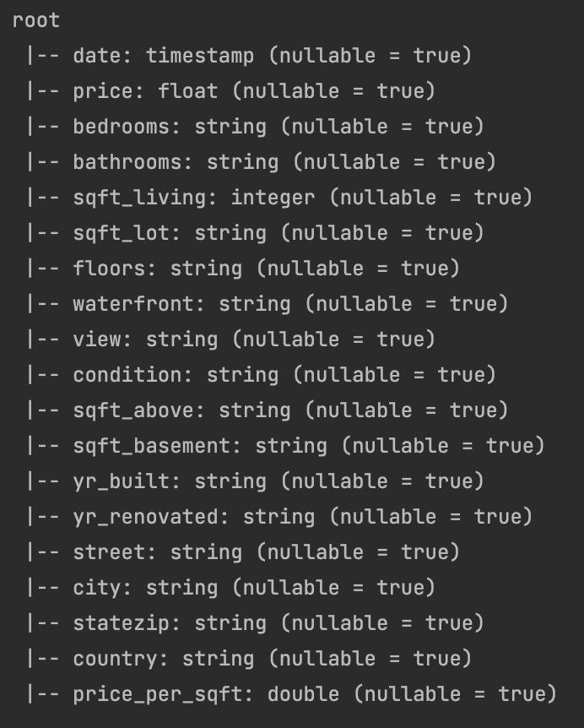Click the statezip field line
The height and width of the screenshot is (728, 584).
point(256,623)
